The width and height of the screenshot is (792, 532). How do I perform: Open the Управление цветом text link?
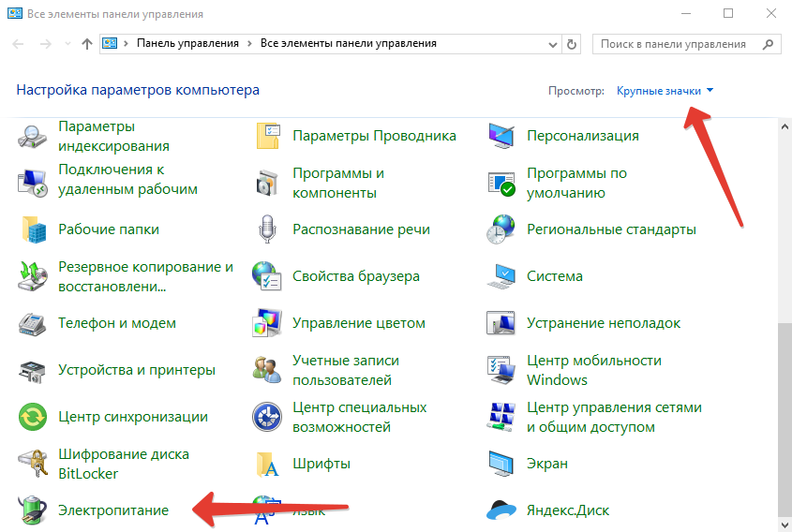point(359,323)
